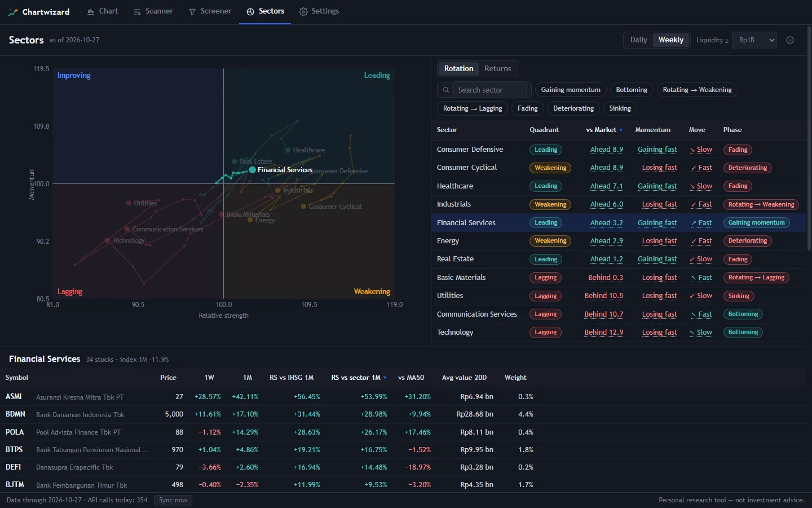
Task: Click the Search sector input field
Action: click(x=489, y=90)
